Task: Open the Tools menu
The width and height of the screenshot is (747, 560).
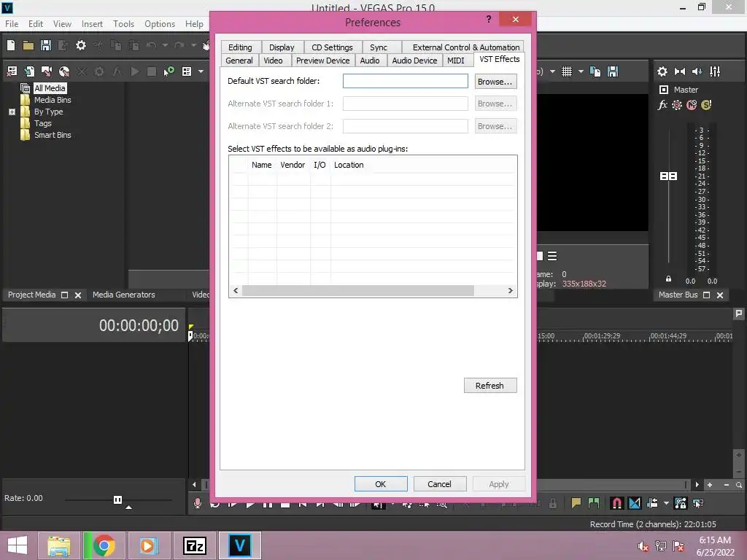Action: coord(123,24)
